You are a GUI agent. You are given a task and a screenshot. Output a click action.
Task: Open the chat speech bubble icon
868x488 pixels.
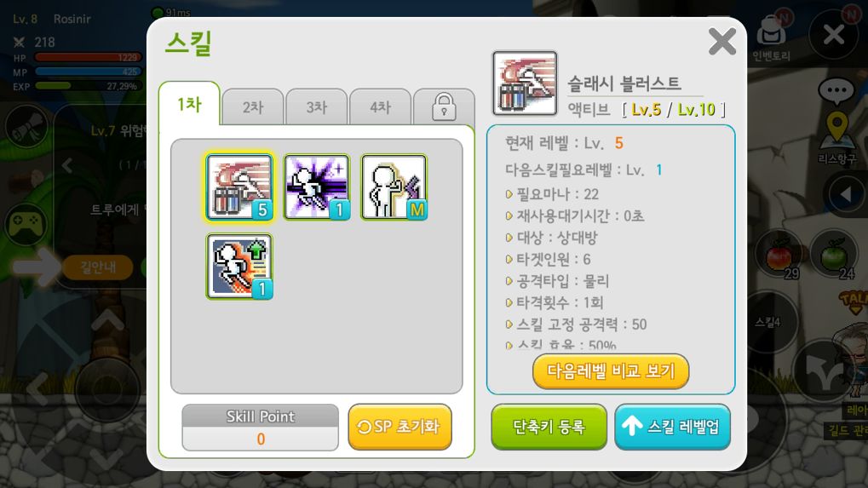(836, 91)
